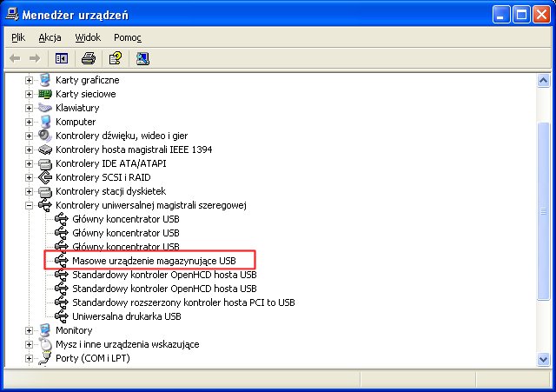Click the Uniwersalna drukarka USB icon

pyautogui.click(x=62, y=316)
